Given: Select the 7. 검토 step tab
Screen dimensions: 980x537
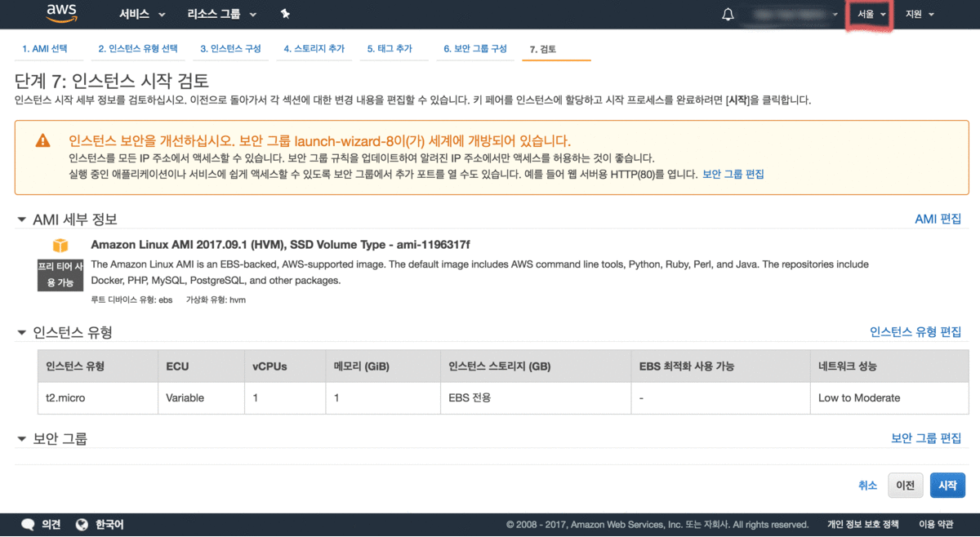Looking at the screenshot, I should point(543,49).
